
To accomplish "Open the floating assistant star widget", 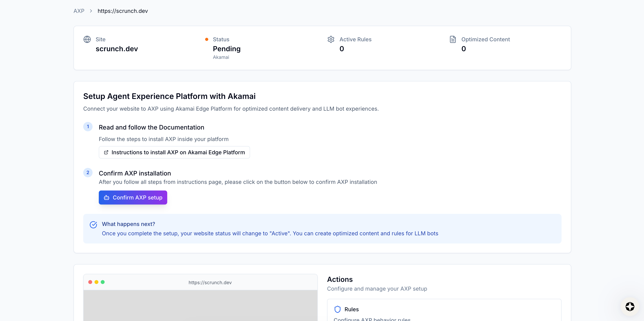I will tap(629, 306).
